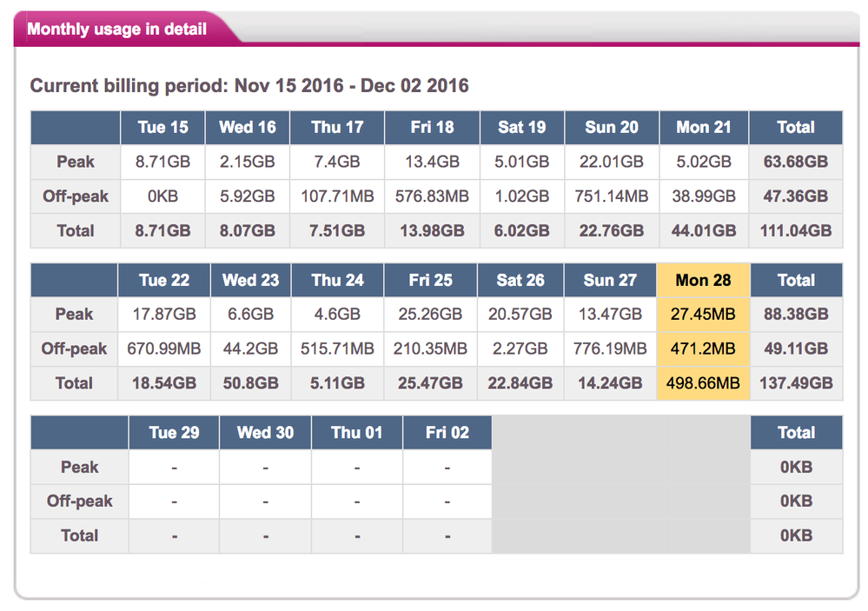Select the Tue 15 column header
This screenshot has height=611, width=868.
(x=162, y=127)
